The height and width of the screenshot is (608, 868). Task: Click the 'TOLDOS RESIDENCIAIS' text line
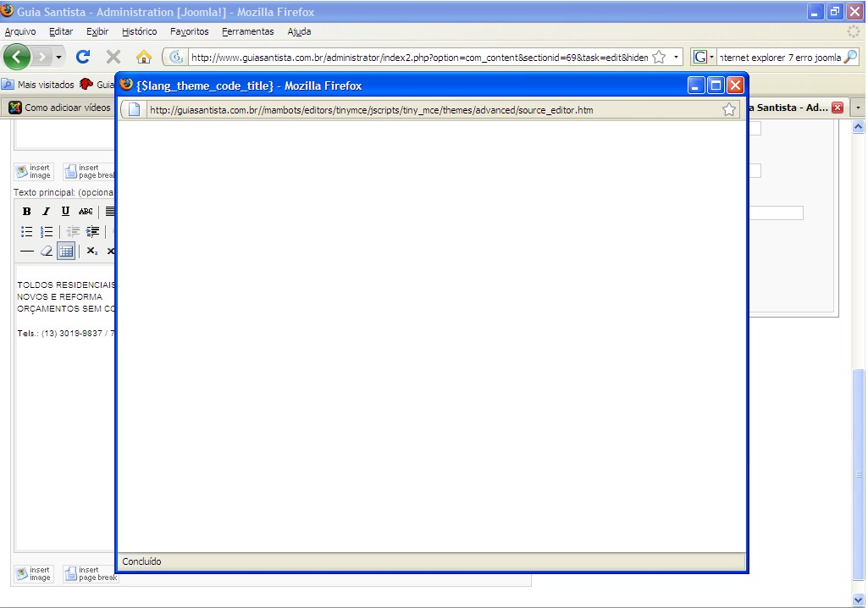click(x=66, y=285)
